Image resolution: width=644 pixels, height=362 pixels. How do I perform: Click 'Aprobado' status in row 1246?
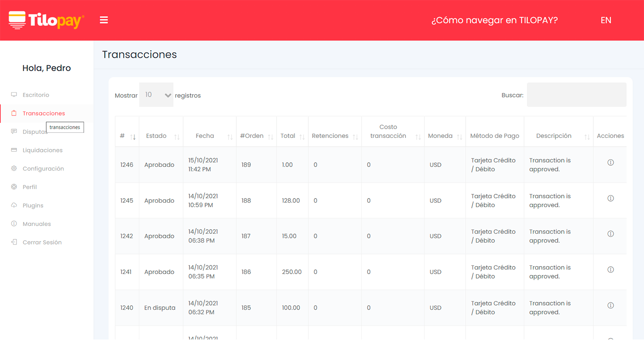click(159, 165)
